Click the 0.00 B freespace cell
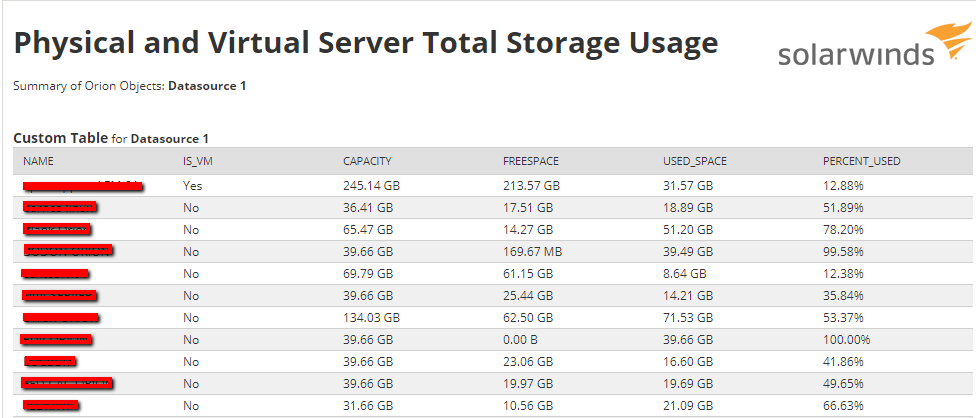Screen dimensions: 976x418 (523, 339)
